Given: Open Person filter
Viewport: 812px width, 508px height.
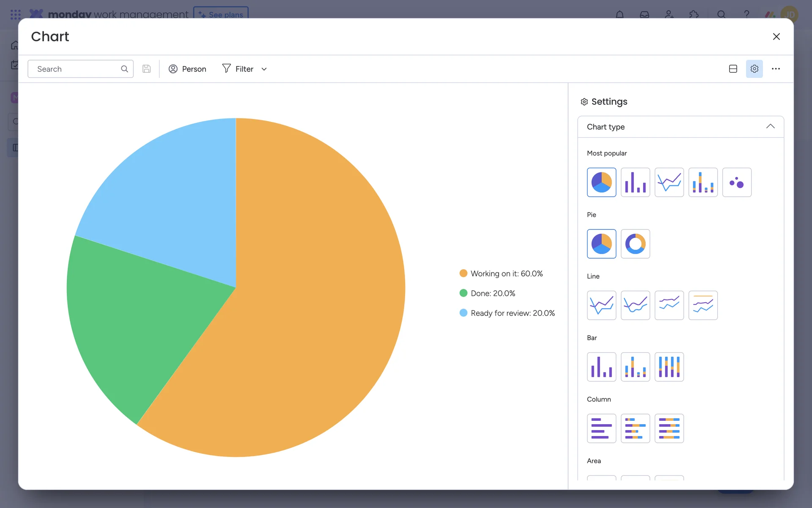Looking at the screenshot, I should 187,69.
